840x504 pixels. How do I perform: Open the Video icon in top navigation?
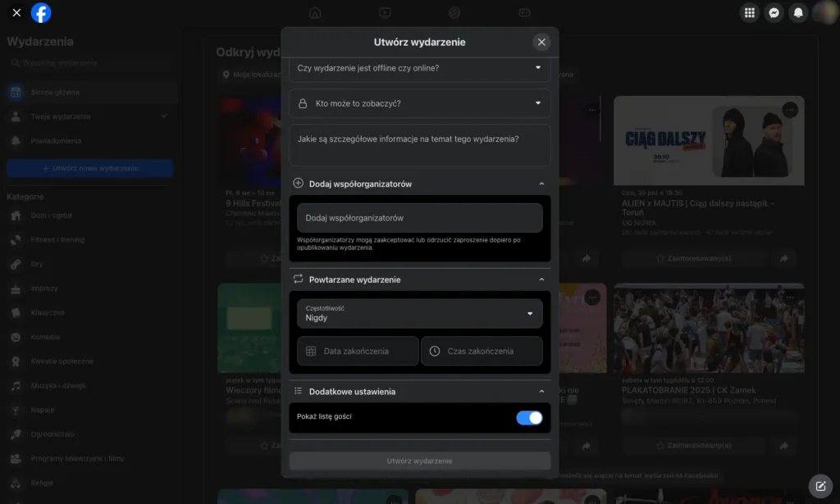pos(386,13)
